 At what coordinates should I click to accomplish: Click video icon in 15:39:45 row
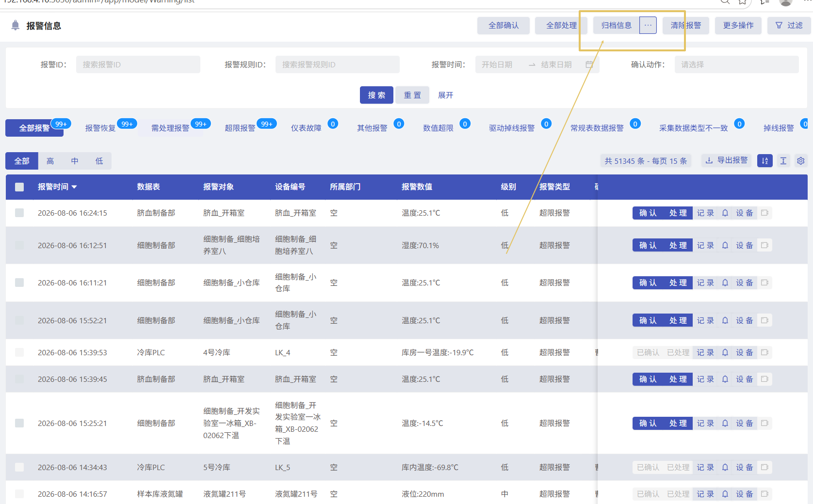point(765,379)
